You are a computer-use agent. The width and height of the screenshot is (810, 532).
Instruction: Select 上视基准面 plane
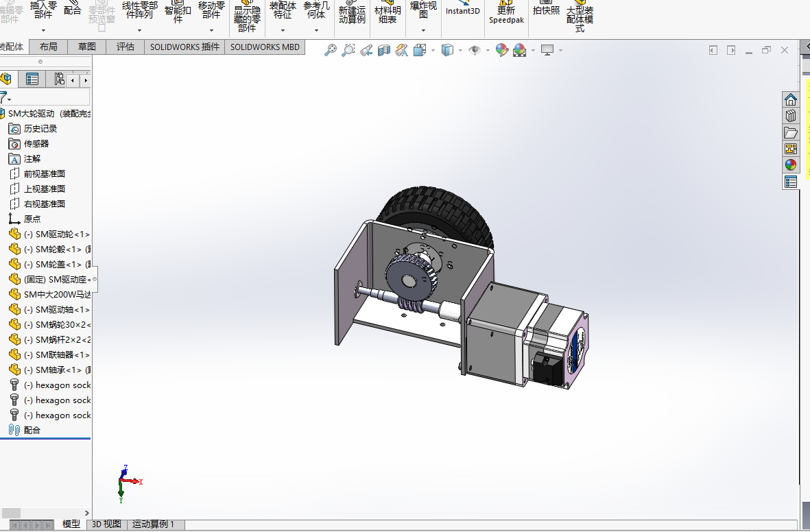coord(45,189)
